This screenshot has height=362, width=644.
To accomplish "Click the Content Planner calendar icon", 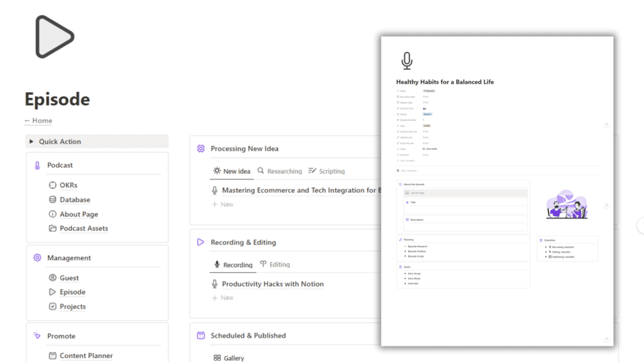I will click(x=53, y=356).
